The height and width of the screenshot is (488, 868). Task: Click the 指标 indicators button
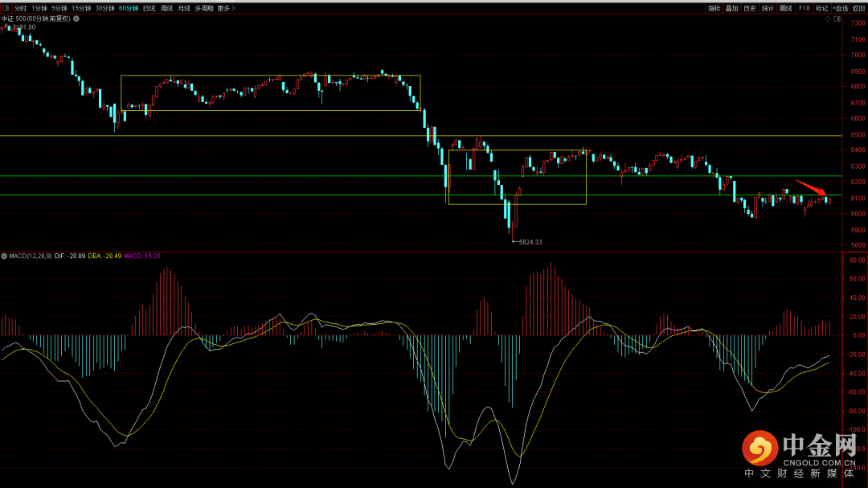[714, 8]
